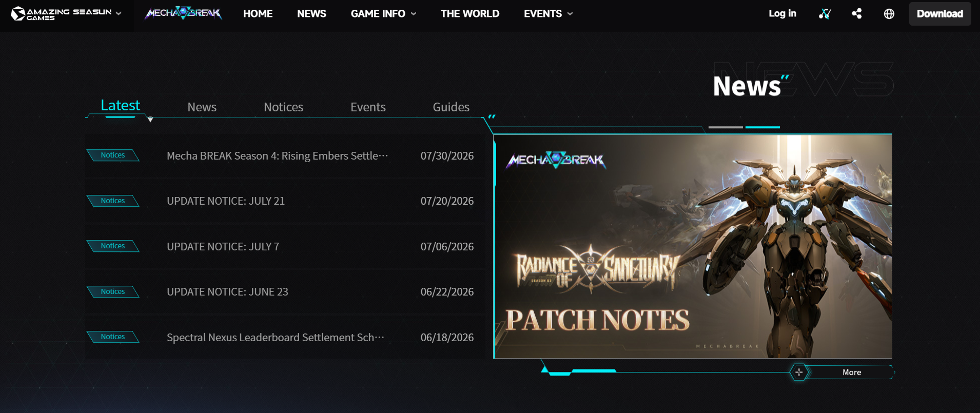Open the Mecha BREAK logo in the navbar
980x413 pixels.
pyautogui.click(x=183, y=13)
